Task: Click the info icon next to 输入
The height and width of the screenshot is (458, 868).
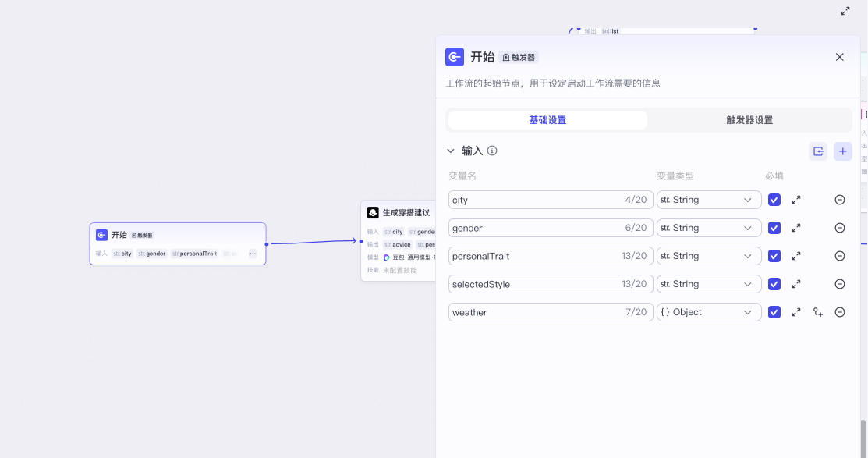Action: (x=492, y=151)
